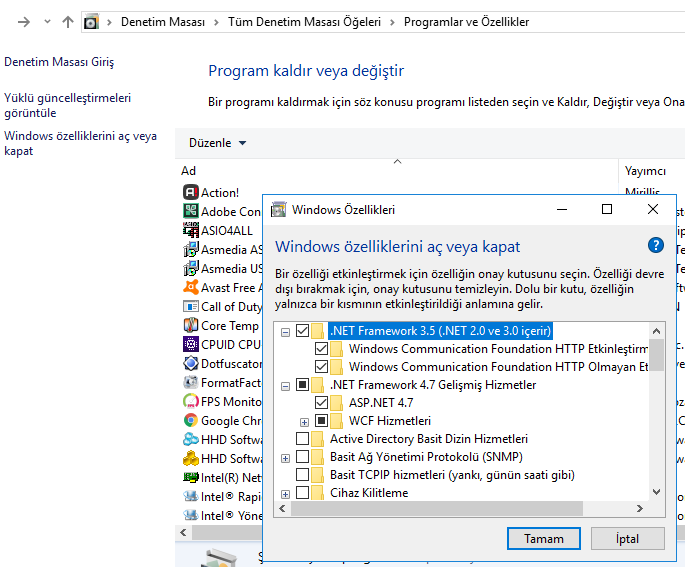This screenshot has width=685, height=567.
Task: Open Denetim Masası Giriş link
Action: pyautogui.click(x=59, y=62)
